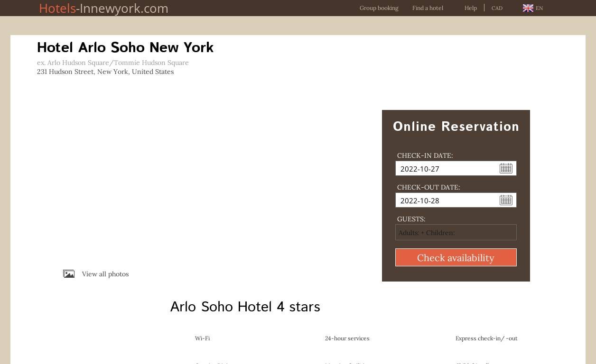The height and width of the screenshot is (364, 596).
Task: Open the CAD currency selector
Action: pos(497,8)
